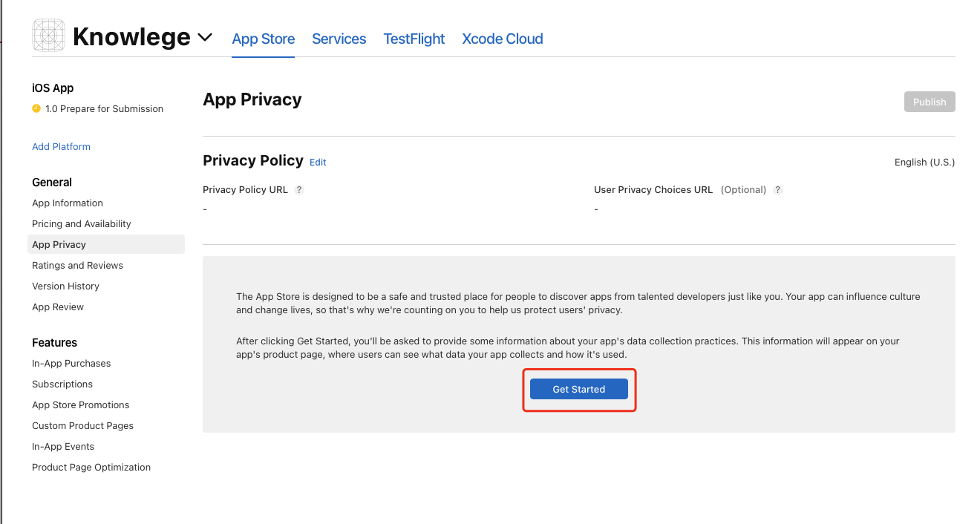Click Edit next to Privacy Policy

(318, 162)
